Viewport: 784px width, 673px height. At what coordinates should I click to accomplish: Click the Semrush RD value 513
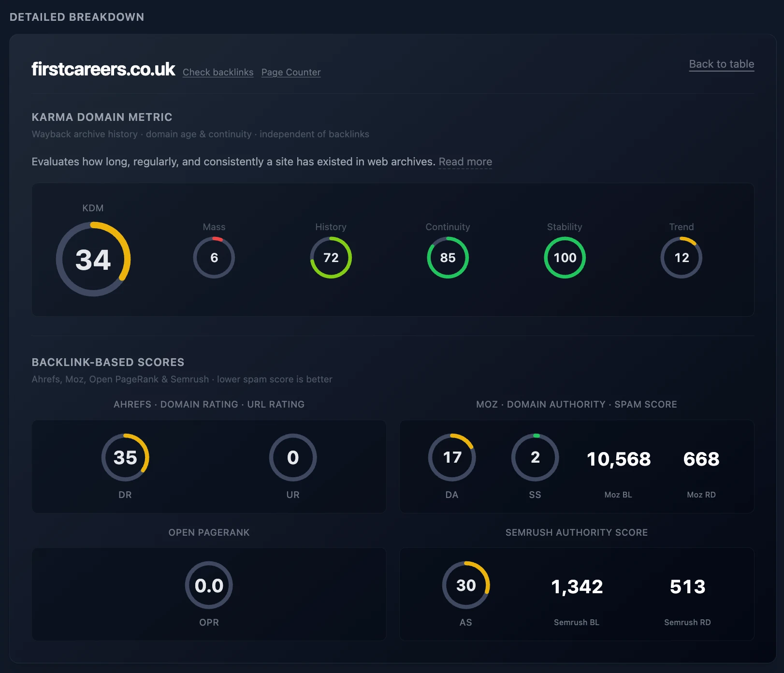[687, 586]
